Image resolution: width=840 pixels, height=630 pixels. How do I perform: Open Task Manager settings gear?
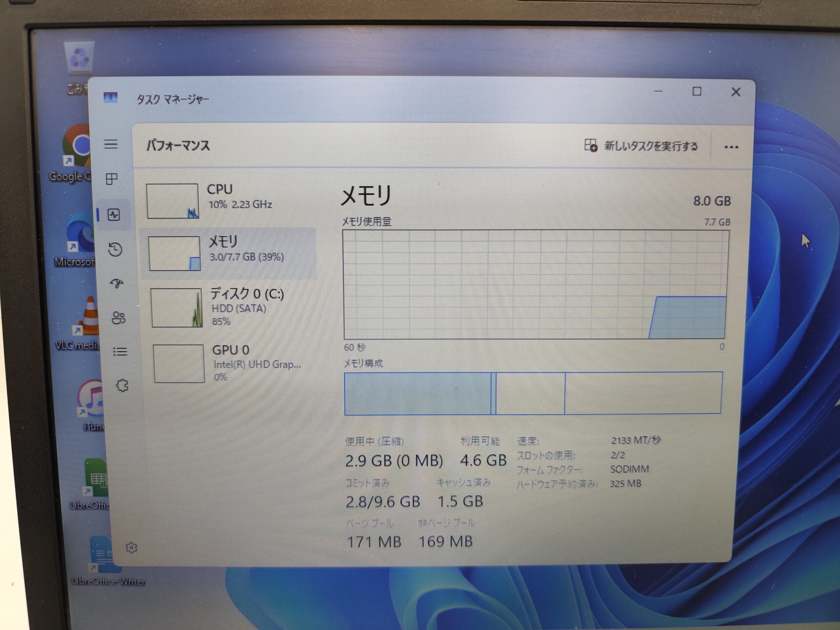tap(131, 548)
